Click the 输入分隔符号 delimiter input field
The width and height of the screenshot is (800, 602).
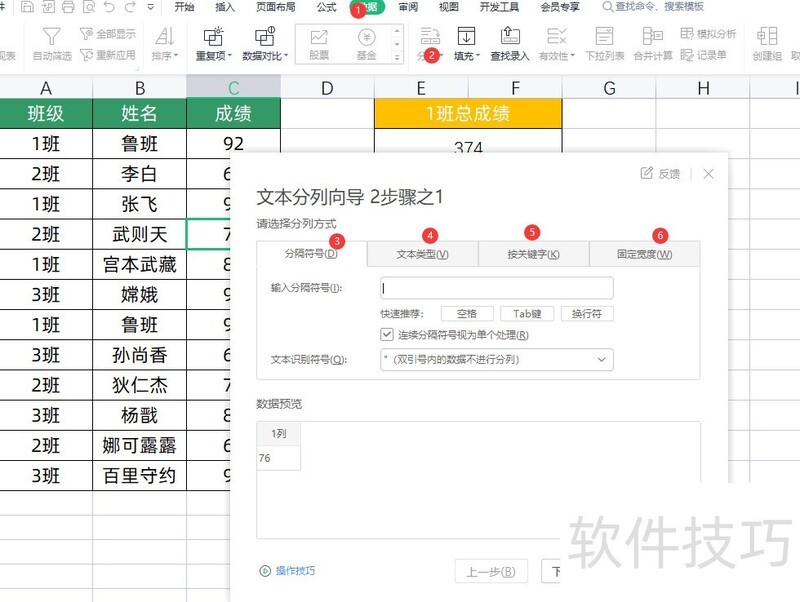pyautogui.click(x=497, y=288)
